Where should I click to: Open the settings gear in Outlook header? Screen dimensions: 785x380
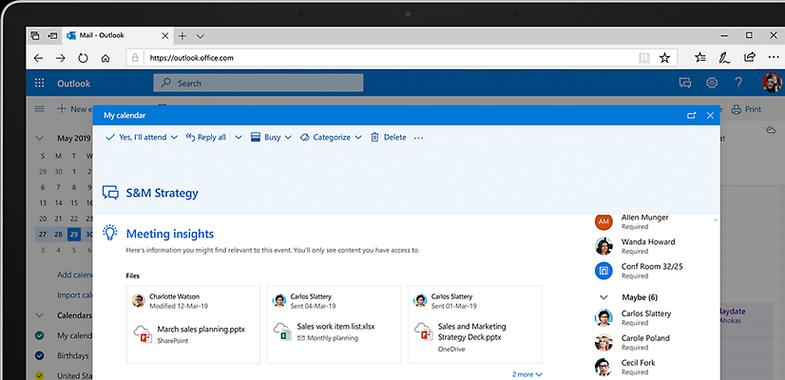click(x=712, y=83)
